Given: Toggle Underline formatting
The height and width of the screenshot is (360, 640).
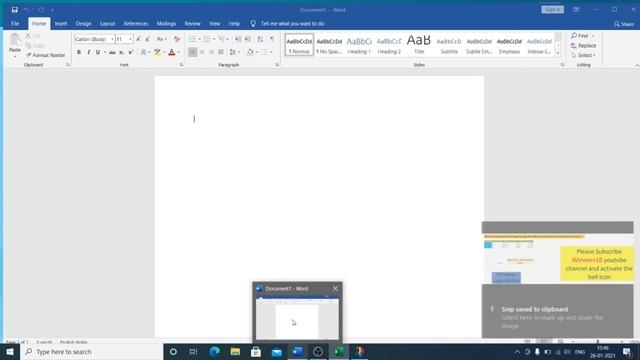Looking at the screenshot, I should point(98,52).
